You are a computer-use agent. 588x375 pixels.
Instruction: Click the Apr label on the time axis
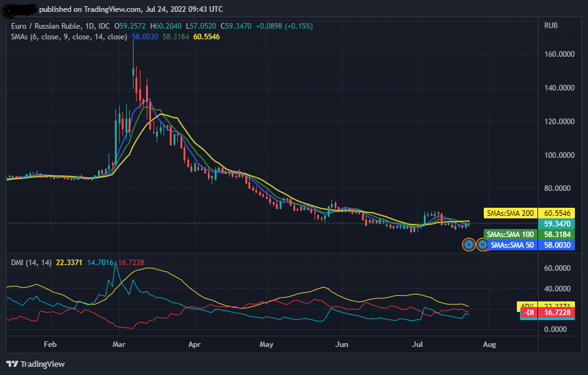pos(195,344)
